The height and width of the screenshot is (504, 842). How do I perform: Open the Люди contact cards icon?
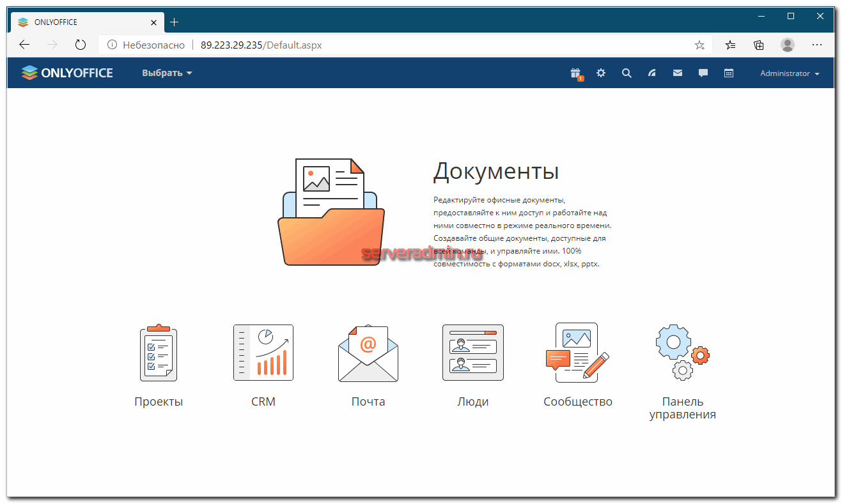point(473,353)
